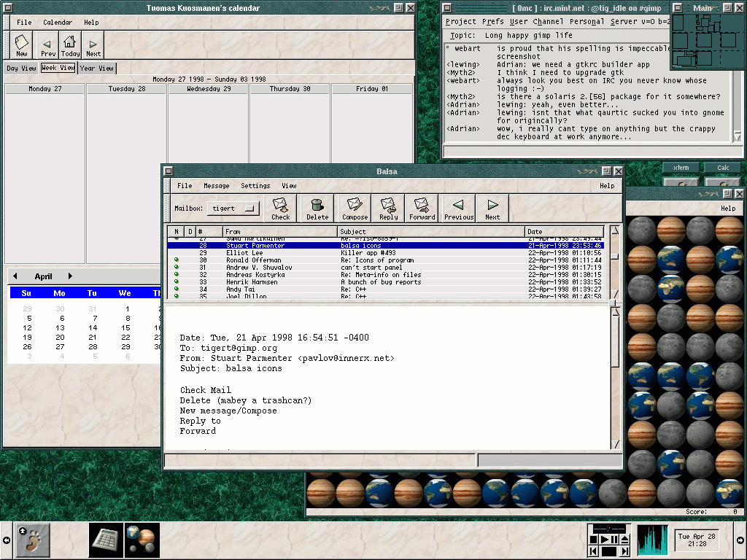Screen dimensions: 747x560
Task: Open the Balsa Help menu
Action: point(607,186)
